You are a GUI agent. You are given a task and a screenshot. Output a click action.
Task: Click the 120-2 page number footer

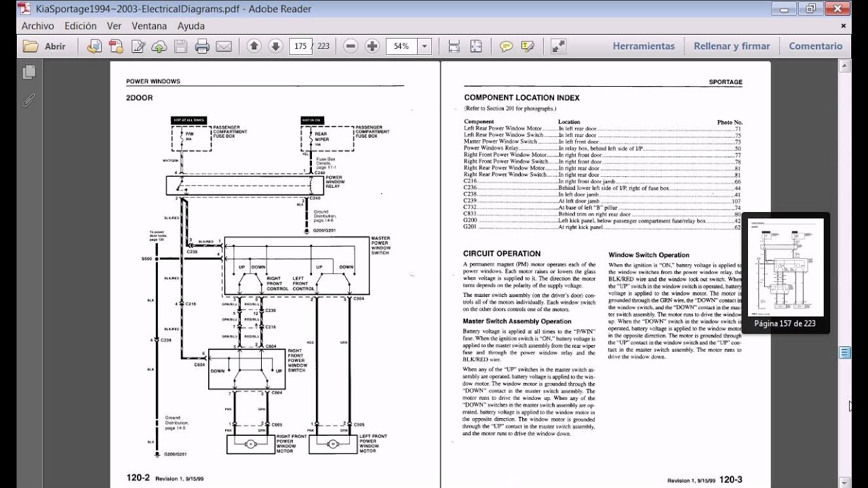pyautogui.click(x=138, y=478)
